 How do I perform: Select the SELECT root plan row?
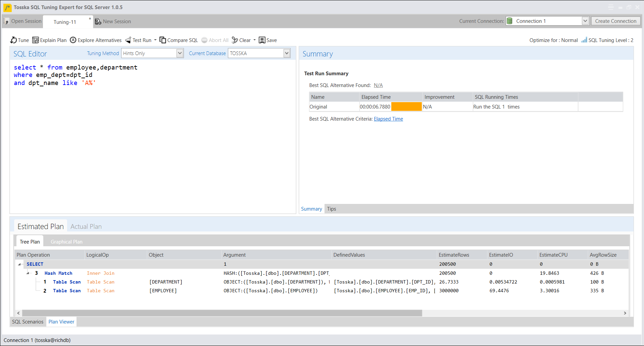[321, 264]
